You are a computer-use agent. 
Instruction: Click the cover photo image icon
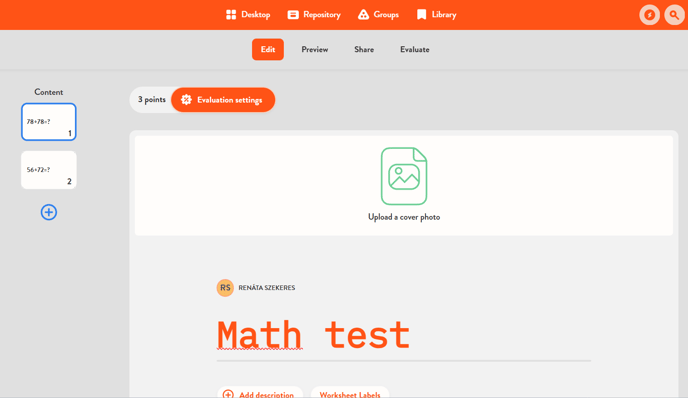[x=404, y=176]
